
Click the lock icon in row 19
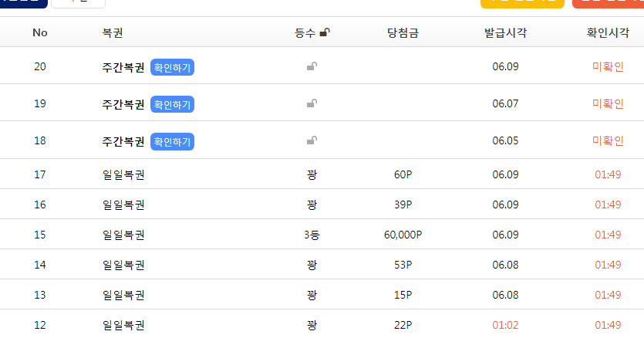click(312, 103)
